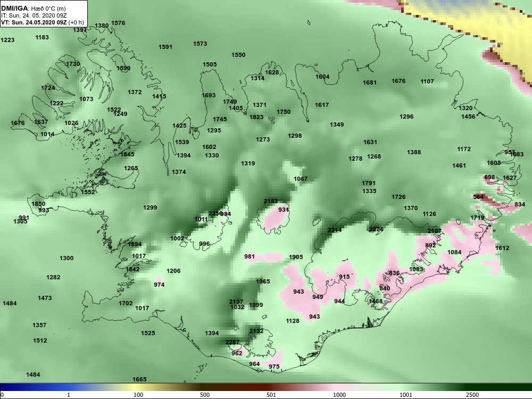Click the map value '1206'
This screenshot has height=399, width=532.
pos(173,271)
